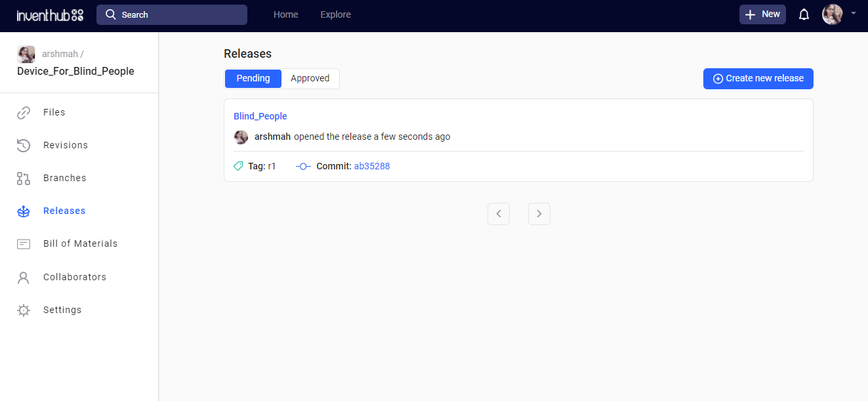868x401 pixels.
Task: Go to next page arrow
Action: [x=539, y=214]
